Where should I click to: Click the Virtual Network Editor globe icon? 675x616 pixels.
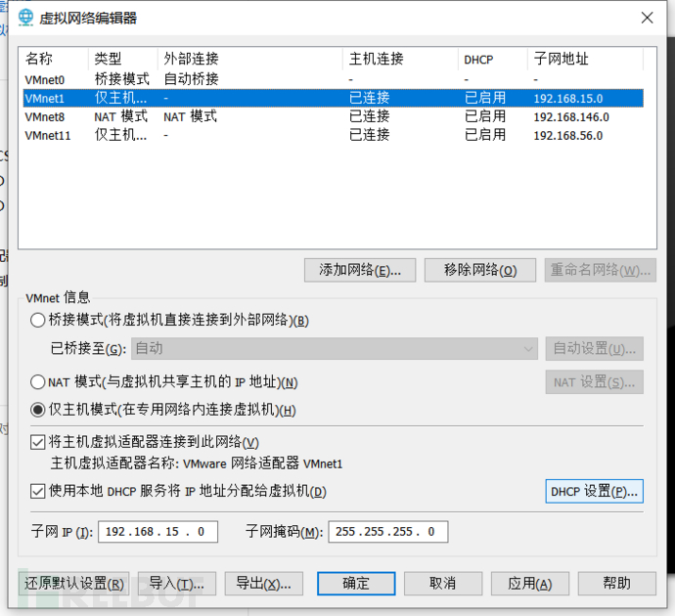pos(25,18)
